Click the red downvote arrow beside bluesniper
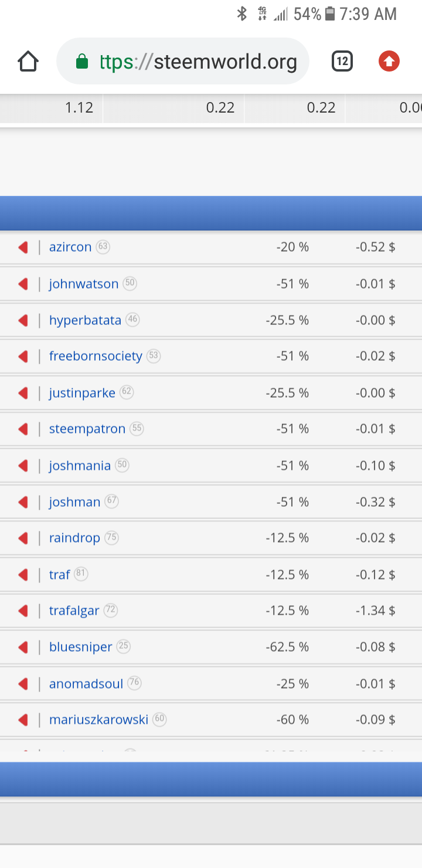Screen dimensions: 422x868 pos(23,647)
